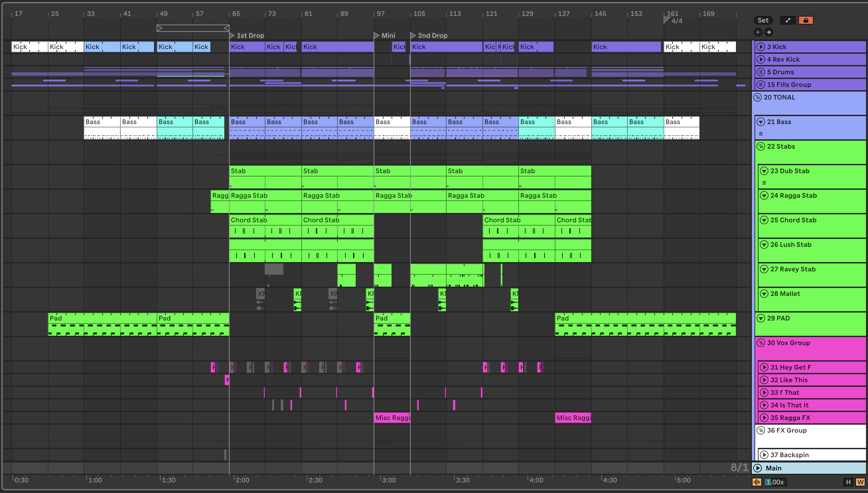Toggle the 21 Bass automation lane icon
This screenshot has height=493, width=868.
(761, 134)
